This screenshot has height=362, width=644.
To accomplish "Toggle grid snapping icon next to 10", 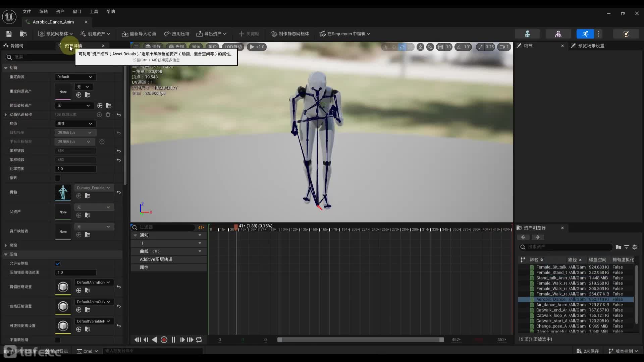I will tap(440, 47).
